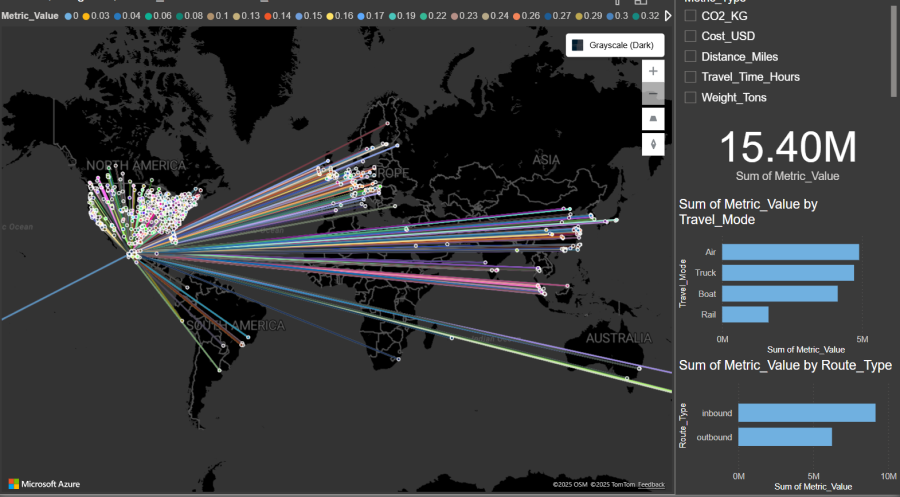
Task: Click the SOUTH AMERICA map label
Action: click(235, 326)
